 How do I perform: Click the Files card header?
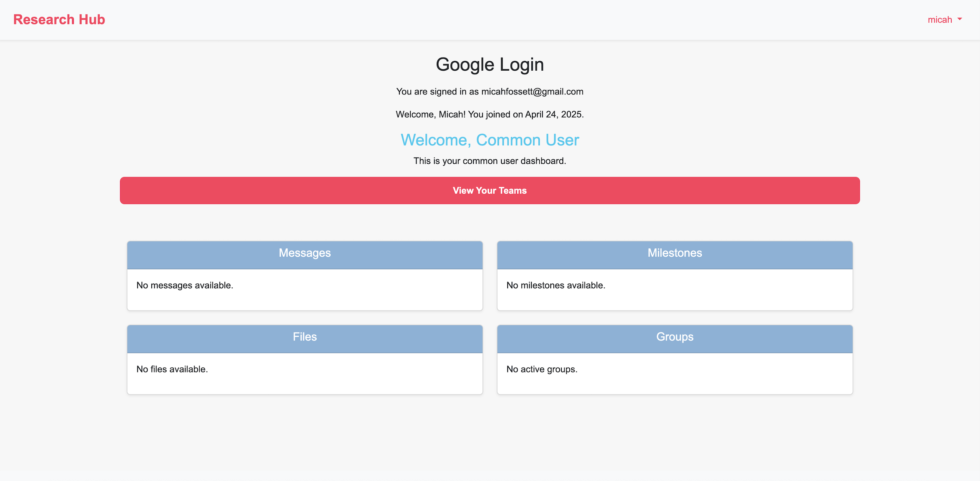point(305,337)
